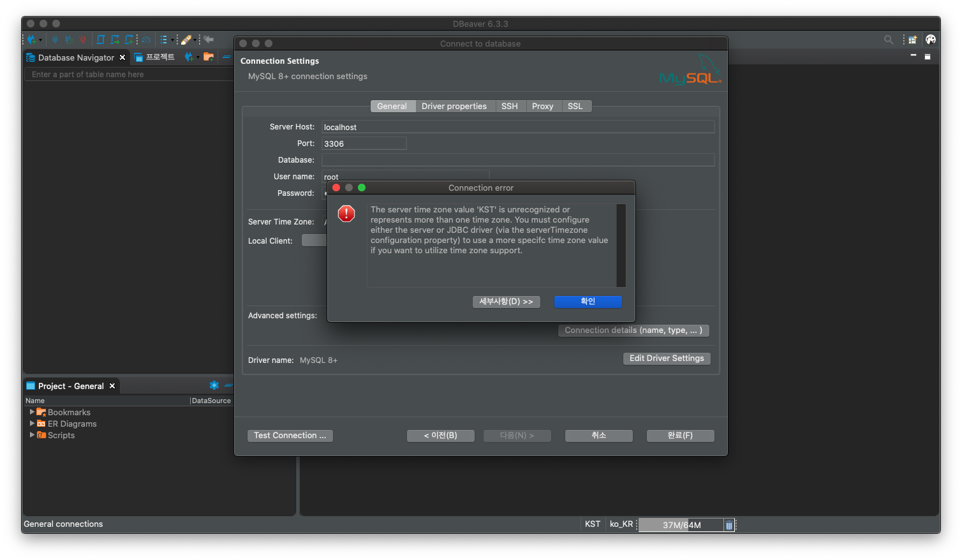962x560 pixels.
Task: Click the search magnifier icon in top-right toolbar
Action: pyautogui.click(x=889, y=40)
